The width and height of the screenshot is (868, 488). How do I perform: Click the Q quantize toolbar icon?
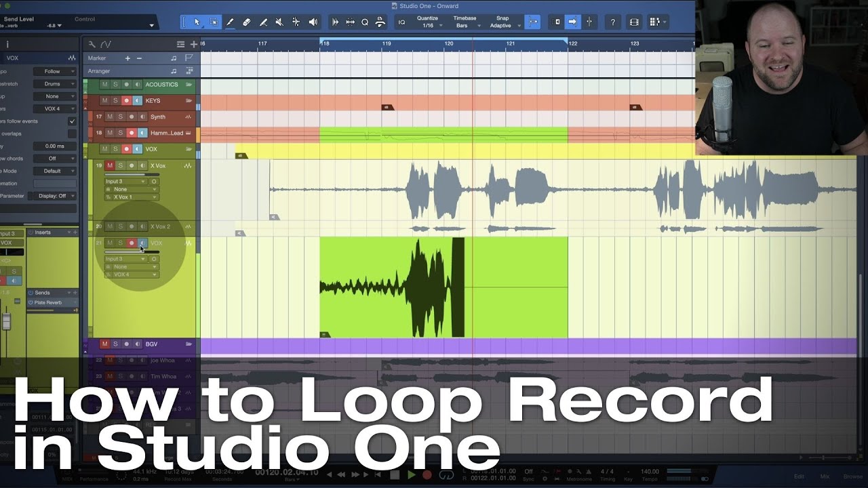[365, 22]
